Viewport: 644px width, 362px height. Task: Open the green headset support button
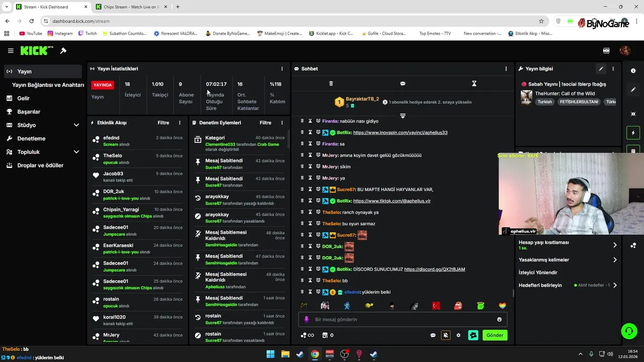(629, 331)
